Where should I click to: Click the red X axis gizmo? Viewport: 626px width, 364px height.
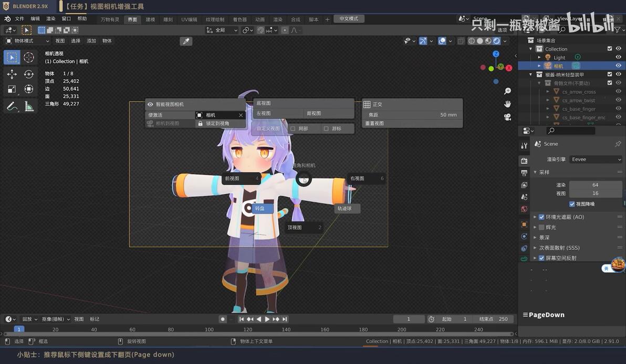click(508, 68)
